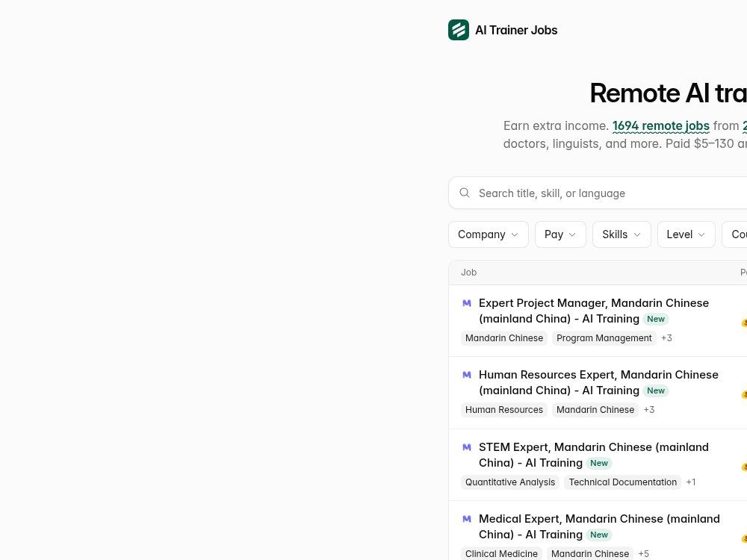
Task: Click Human Resources skill tag
Action: pyautogui.click(x=504, y=409)
